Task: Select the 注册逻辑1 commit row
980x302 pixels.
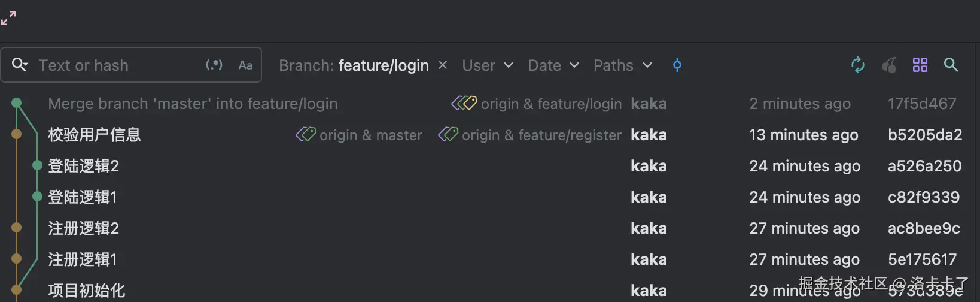Action: point(83,259)
